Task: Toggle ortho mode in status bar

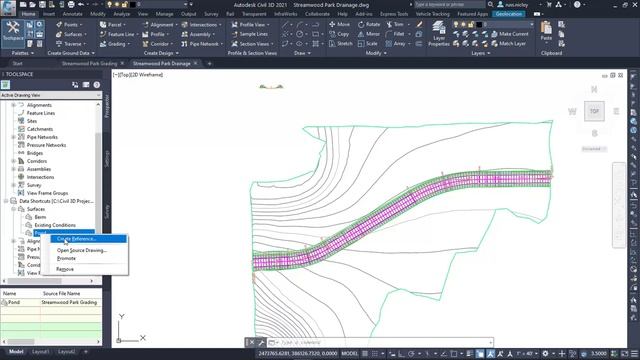Action: (x=401, y=353)
